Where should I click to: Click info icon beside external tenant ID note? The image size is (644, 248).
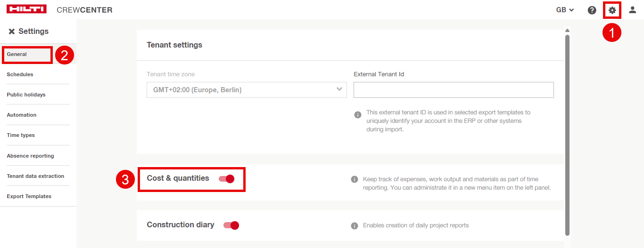358,115
